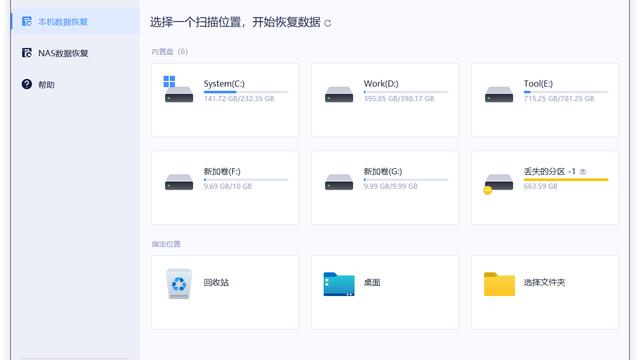Click the 395.85 GB/398.17 GB size text

tap(399, 99)
